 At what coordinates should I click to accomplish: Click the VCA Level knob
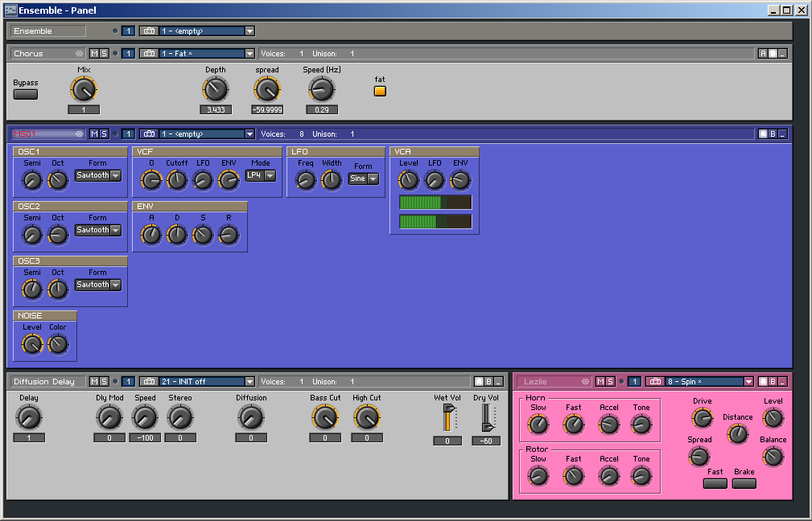click(409, 181)
